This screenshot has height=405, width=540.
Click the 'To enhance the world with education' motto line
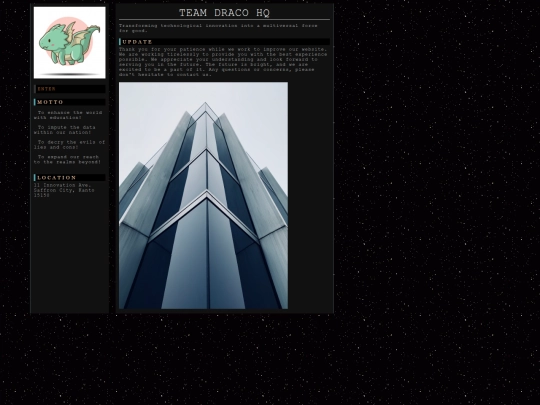click(68, 115)
